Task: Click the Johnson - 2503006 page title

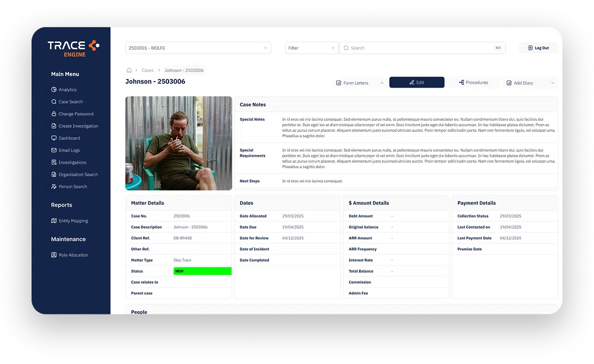Action: coord(156,82)
